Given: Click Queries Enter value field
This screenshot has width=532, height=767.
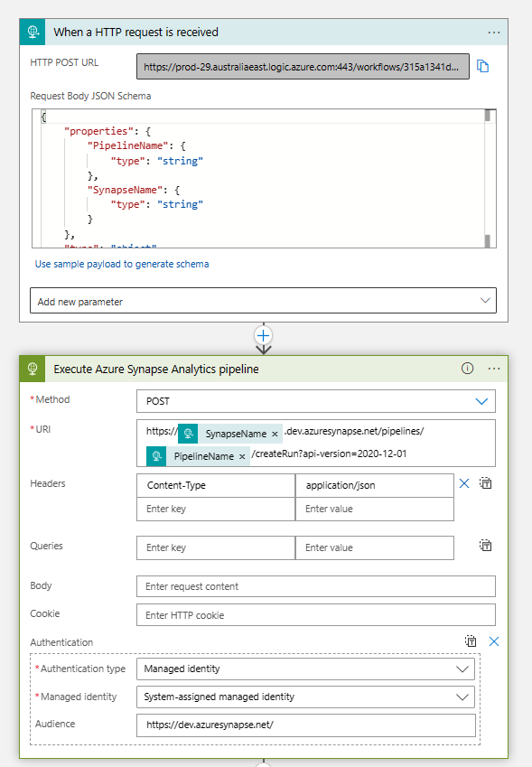Looking at the screenshot, I should pyautogui.click(x=375, y=547).
